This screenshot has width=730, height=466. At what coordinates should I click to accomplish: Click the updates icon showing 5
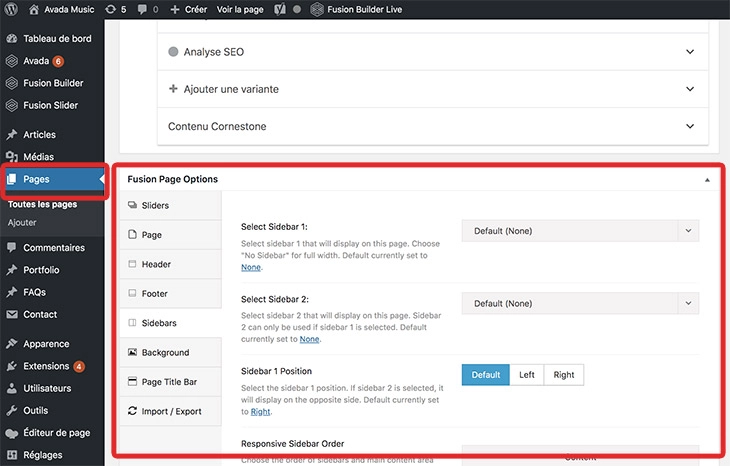[110, 9]
